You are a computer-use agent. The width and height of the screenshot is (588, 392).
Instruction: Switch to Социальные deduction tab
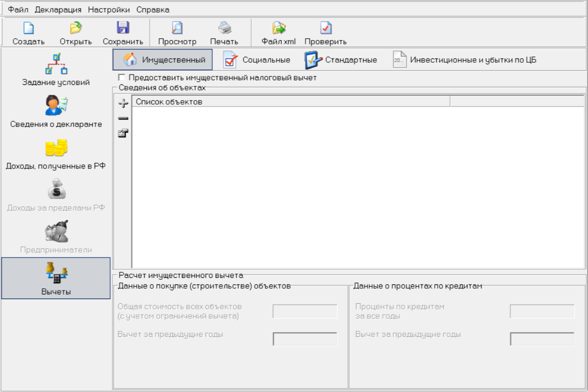pyautogui.click(x=257, y=60)
